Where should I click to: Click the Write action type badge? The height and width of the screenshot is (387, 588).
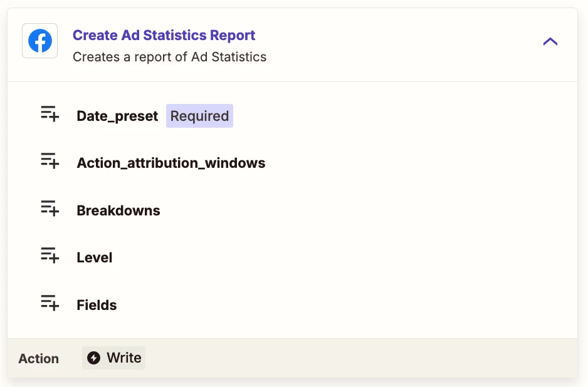114,358
